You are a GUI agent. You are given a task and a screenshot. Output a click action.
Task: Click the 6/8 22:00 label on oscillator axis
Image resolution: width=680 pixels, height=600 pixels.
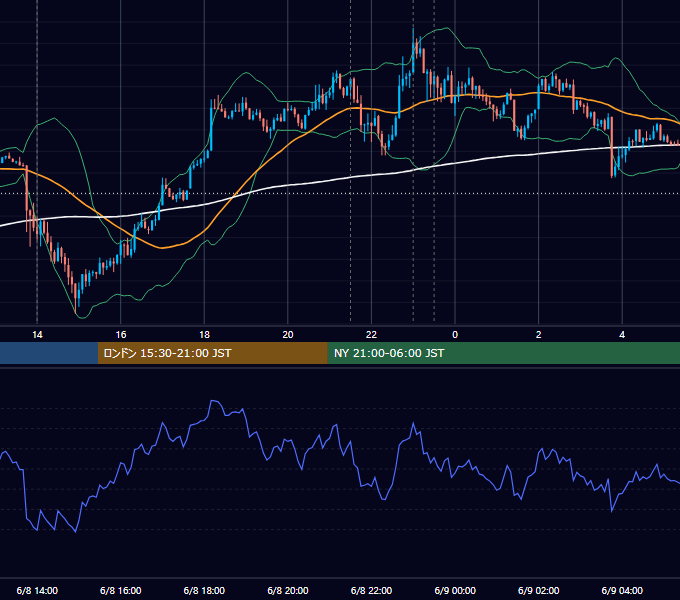tap(371, 590)
